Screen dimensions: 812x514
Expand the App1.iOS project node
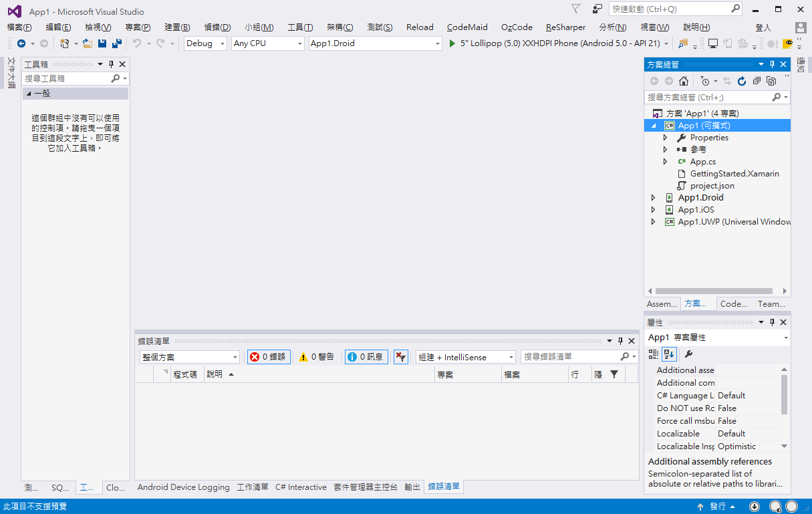654,210
